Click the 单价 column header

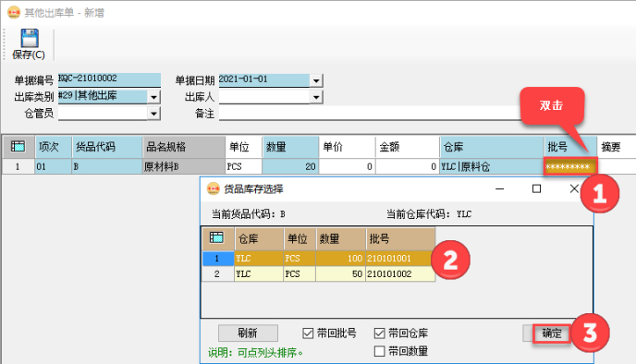pyautogui.click(x=347, y=147)
